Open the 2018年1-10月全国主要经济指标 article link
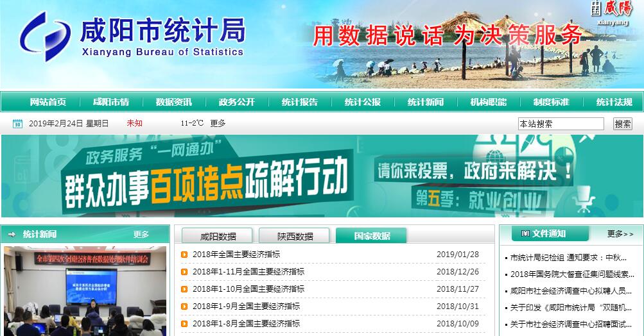 coord(248,289)
